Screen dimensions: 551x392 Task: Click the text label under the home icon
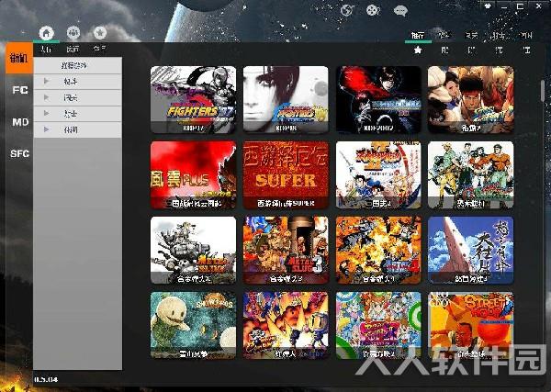(x=46, y=50)
